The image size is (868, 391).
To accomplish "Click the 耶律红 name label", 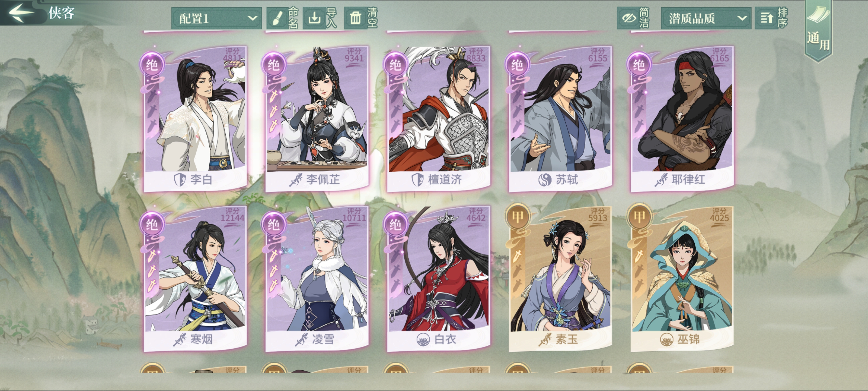I will [x=688, y=179].
